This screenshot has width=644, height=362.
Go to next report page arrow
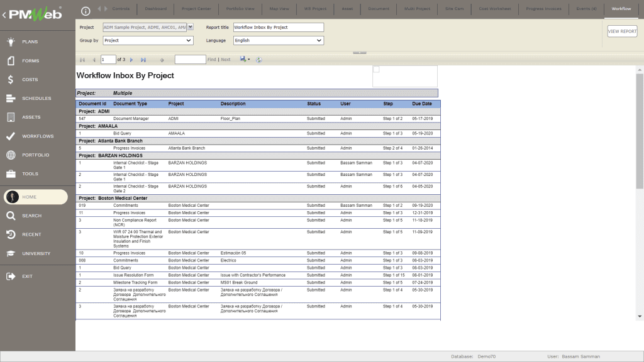pos(131,60)
